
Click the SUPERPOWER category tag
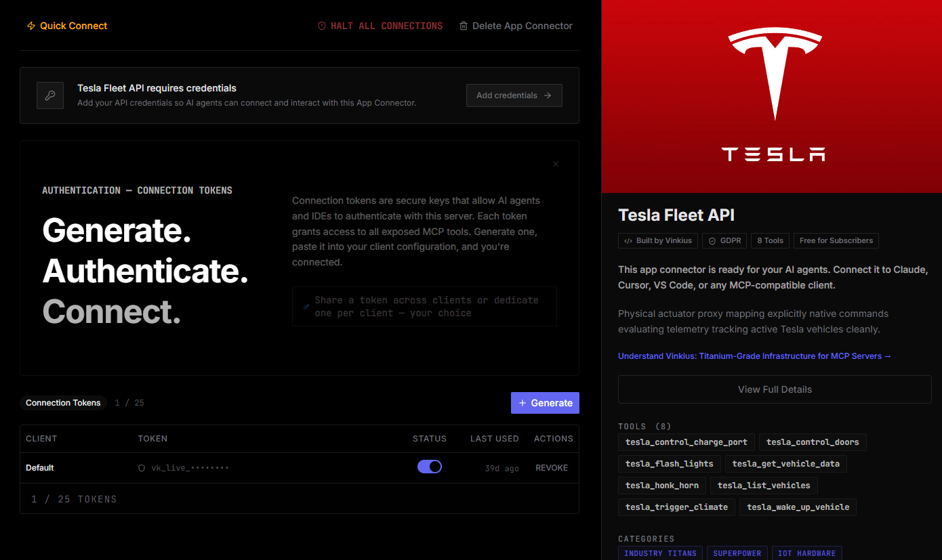coord(738,553)
